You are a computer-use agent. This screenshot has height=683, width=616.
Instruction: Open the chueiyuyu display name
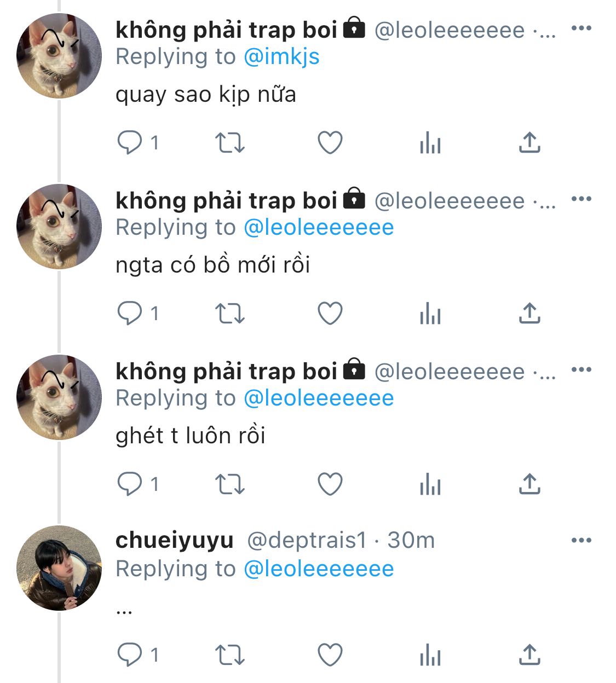[175, 540]
